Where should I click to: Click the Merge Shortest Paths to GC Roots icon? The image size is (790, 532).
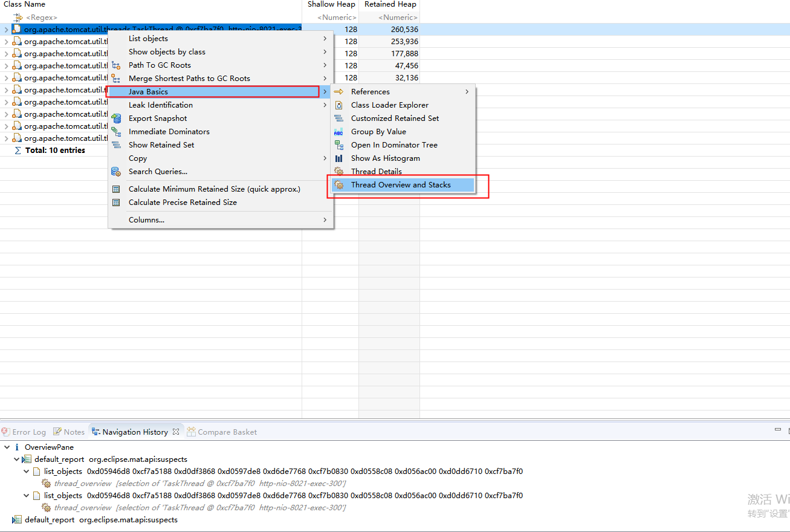point(117,78)
